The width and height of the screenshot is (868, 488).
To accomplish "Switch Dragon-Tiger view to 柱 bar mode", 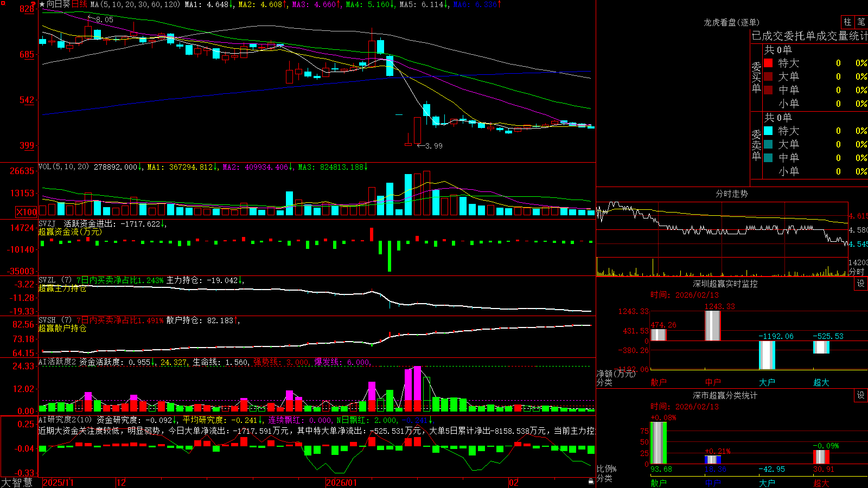I will [x=847, y=22].
